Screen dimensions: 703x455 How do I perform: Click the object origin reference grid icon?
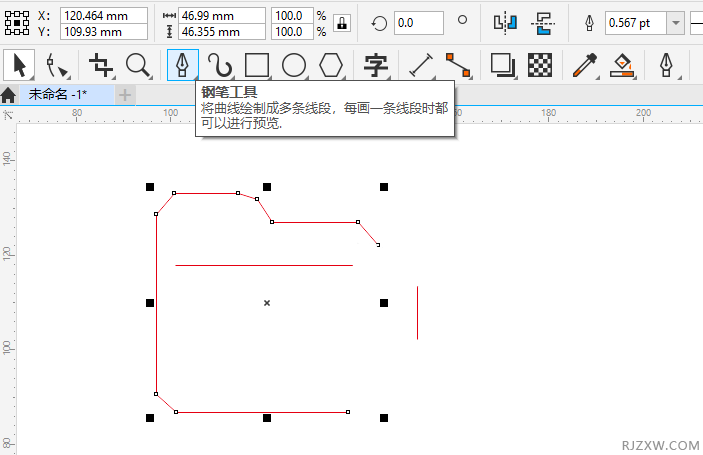coord(17,23)
